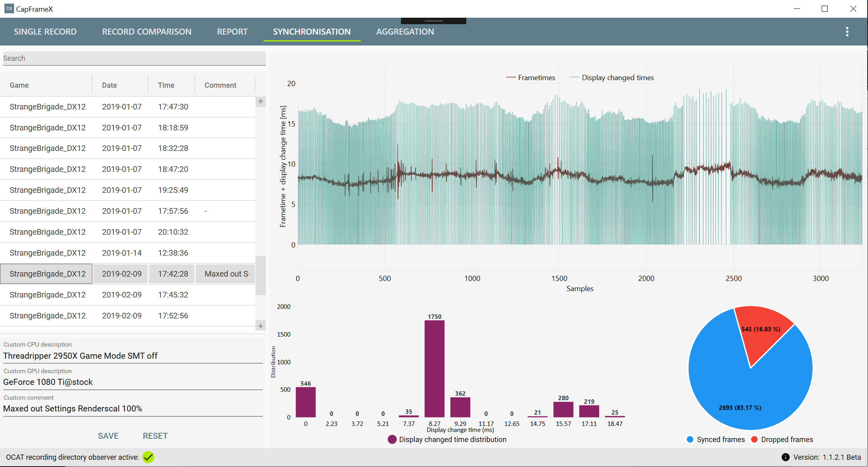Toggle Frametimes legend line marker
Viewport: 868px width, 467px height.
click(511, 77)
